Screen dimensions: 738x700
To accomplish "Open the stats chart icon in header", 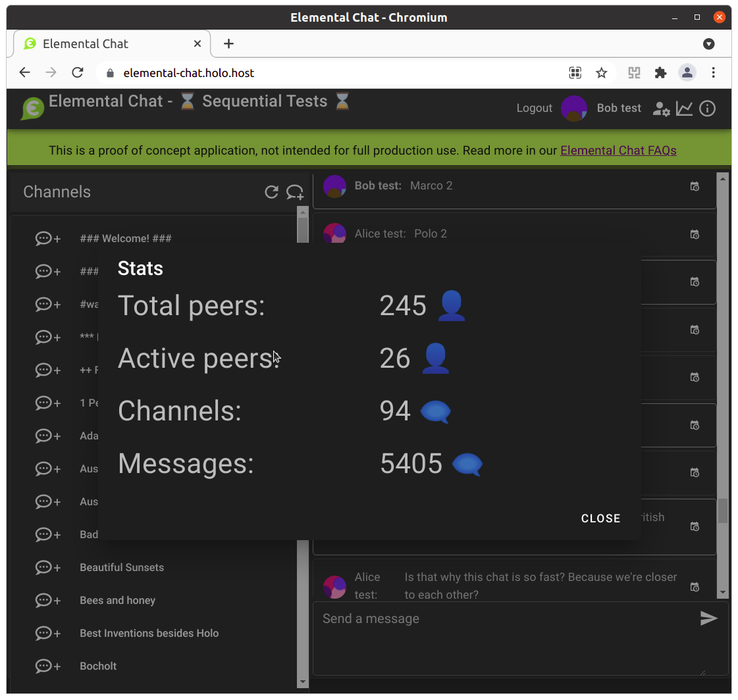I will [684, 109].
